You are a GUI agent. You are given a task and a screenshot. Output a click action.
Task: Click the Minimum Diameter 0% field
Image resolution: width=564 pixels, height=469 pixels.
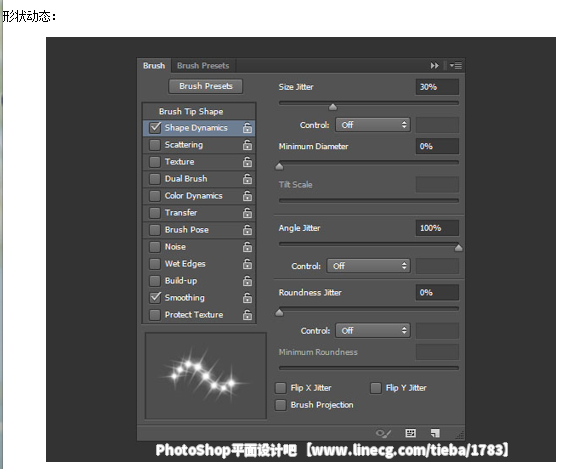437,146
